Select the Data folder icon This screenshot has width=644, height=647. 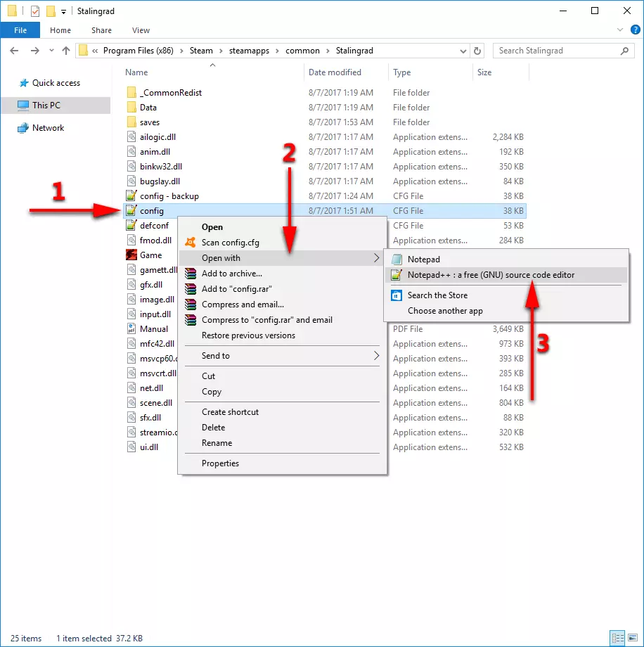pos(131,108)
